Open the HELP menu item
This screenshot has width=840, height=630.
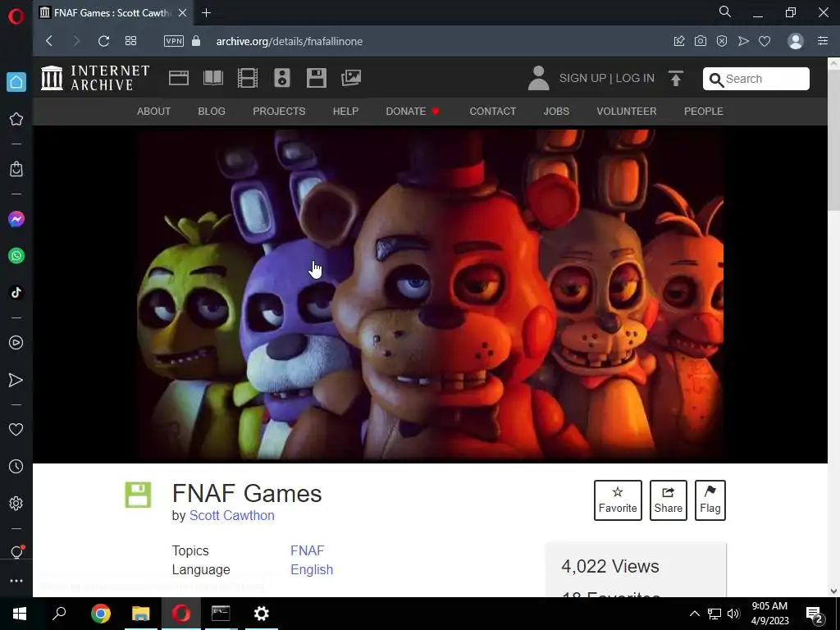(345, 112)
